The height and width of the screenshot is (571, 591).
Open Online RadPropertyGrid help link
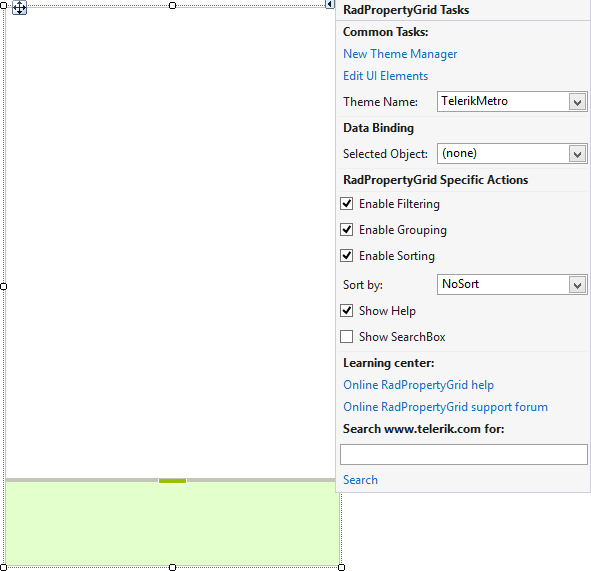418,385
